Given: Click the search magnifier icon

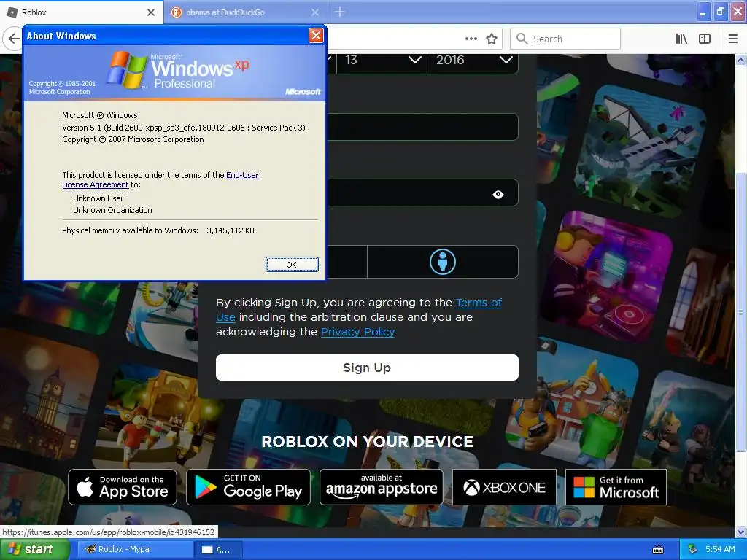Looking at the screenshot, I should click(522, 39).
